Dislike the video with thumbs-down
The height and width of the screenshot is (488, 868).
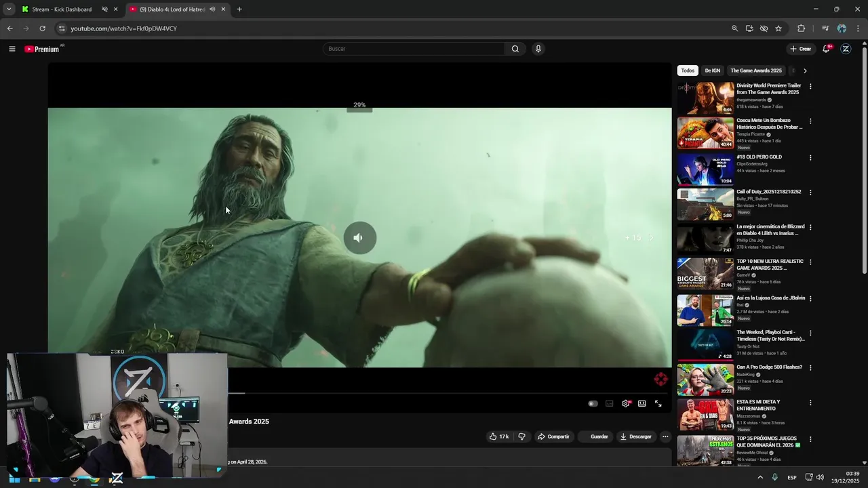[521, 436]
